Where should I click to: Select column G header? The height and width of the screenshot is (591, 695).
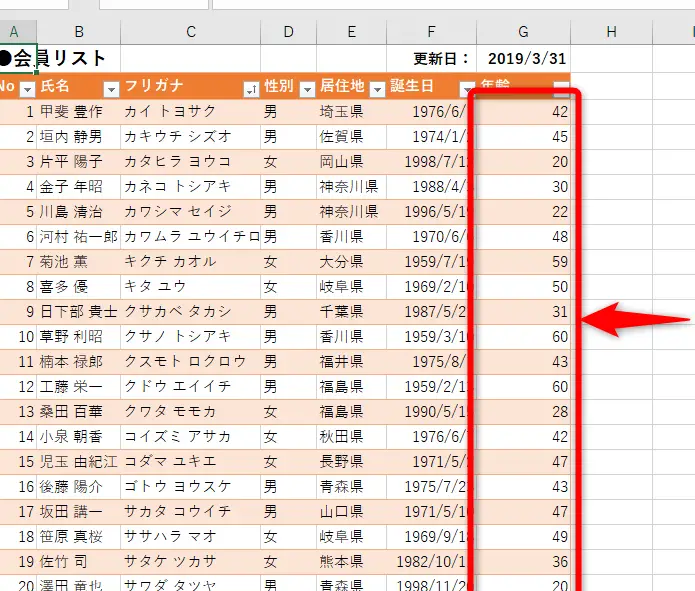(523, 32)
